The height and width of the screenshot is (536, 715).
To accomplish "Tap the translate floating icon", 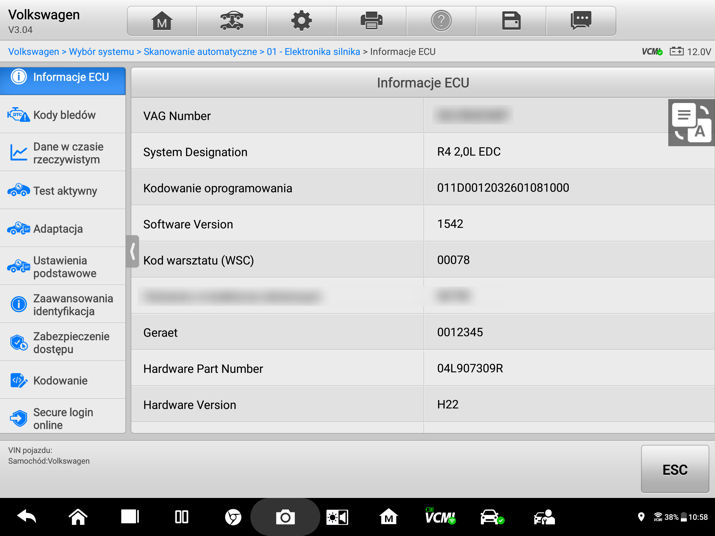I will (691, 122).
